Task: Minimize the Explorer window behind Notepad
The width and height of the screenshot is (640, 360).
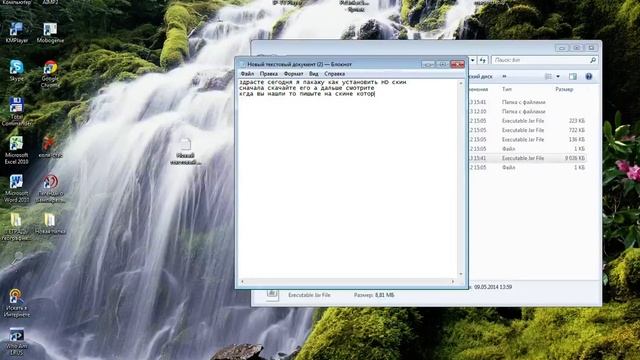Action: 562,48
